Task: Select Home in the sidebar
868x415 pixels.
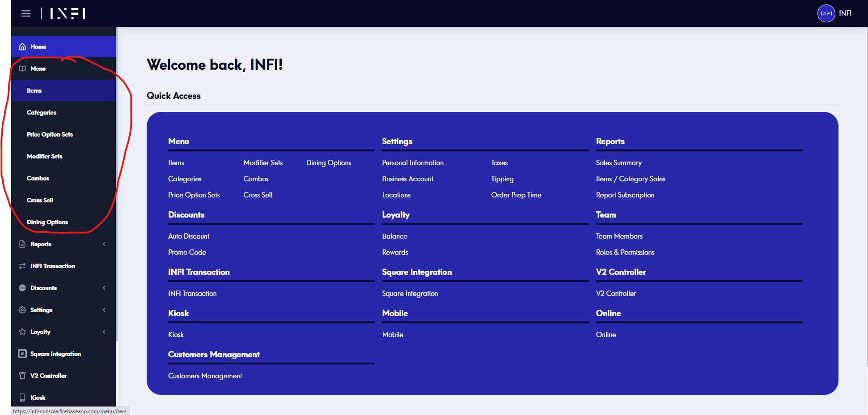Action: (x=64, y=47)
